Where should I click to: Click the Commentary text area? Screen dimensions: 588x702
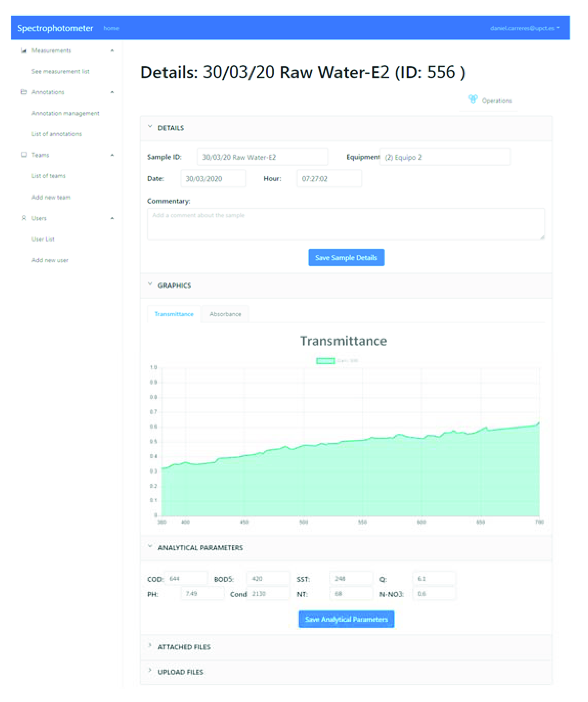coord(346,224)
